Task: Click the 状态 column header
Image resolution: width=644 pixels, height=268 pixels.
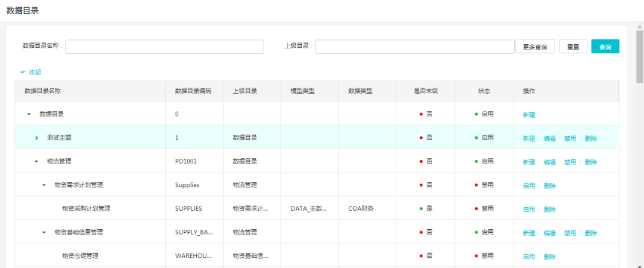Action: (x=484, y=91)
